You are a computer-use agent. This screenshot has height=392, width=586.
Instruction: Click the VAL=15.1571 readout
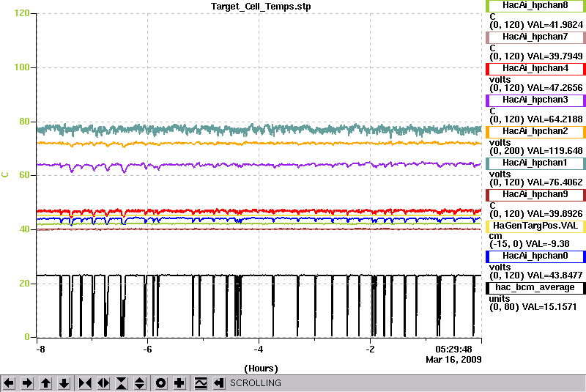coord(549,307)
